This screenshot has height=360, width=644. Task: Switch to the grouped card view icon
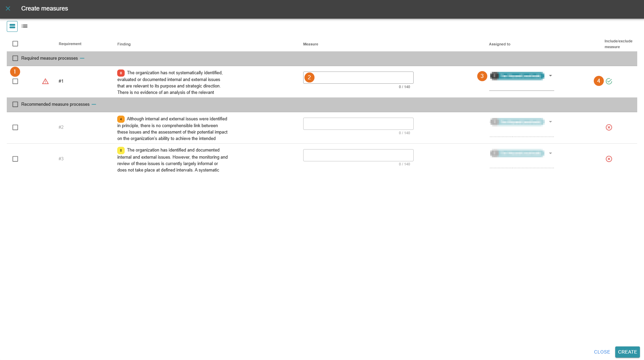(12, 26)
